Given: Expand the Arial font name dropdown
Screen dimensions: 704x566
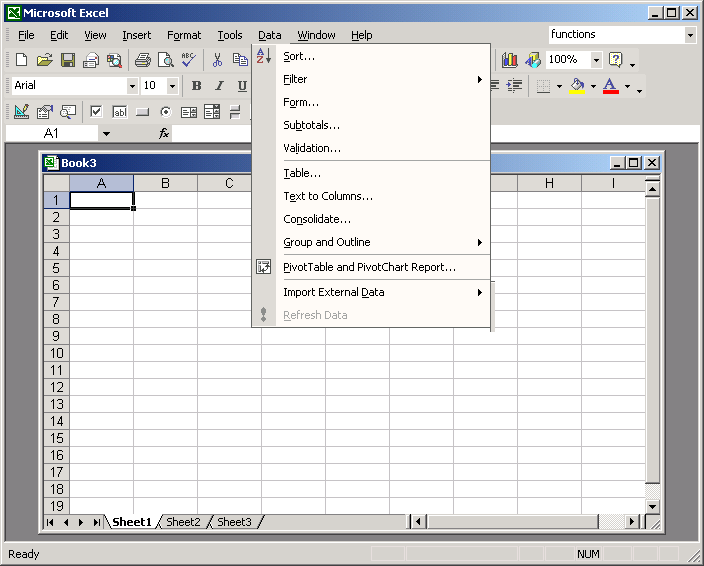Looking at the screenshot, I should coord(132,86).
